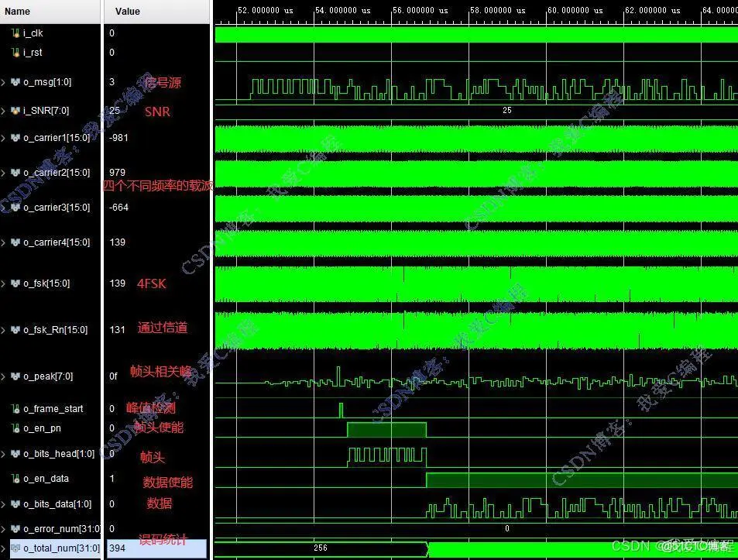Click the o_fsk bus icon
This screenshot has width=738, height=560.
click(15, 283)
